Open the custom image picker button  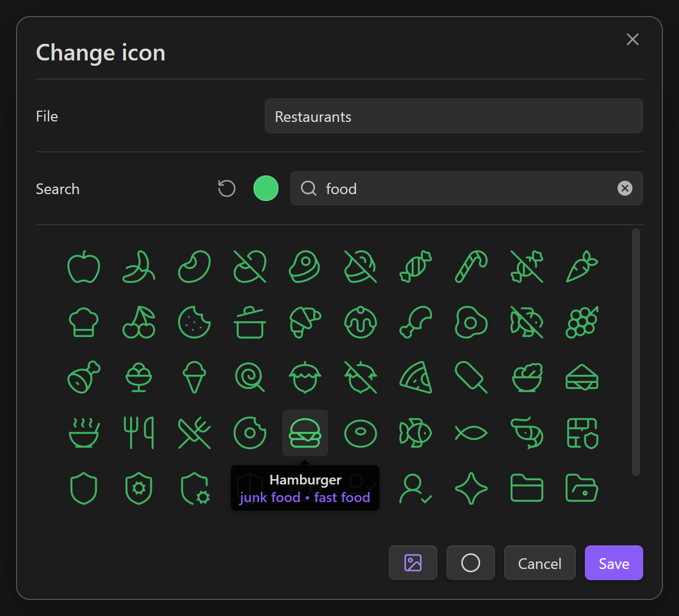(413, 563)
